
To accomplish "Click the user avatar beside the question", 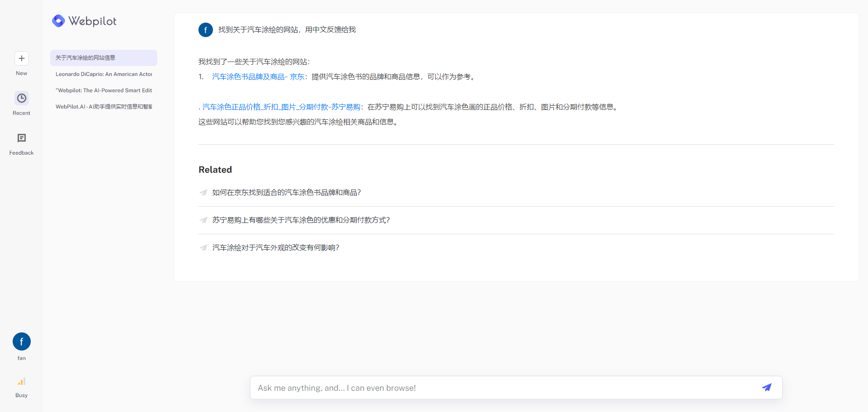I will tap(206, 30).
